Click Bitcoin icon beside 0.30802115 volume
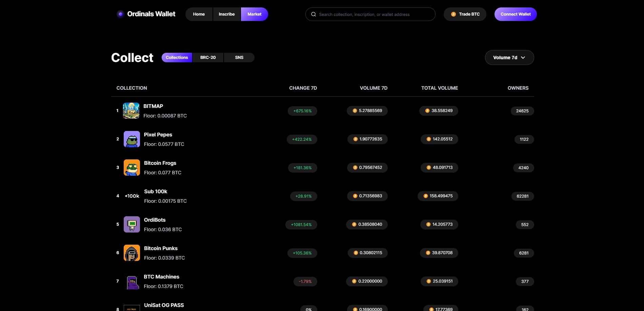The height and width of the screenshot is (311, 644). (356, 253)
